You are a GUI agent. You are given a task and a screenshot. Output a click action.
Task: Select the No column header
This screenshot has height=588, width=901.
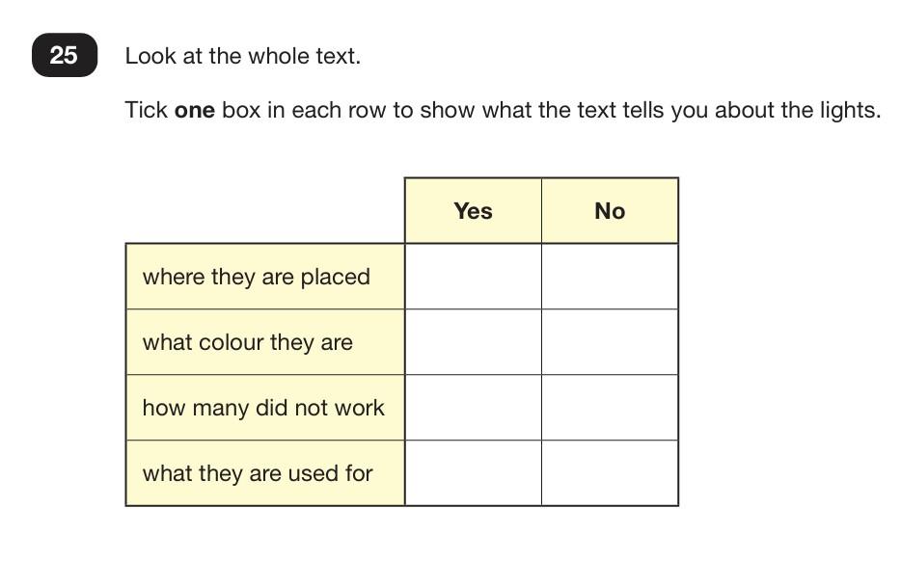point(610,211)
